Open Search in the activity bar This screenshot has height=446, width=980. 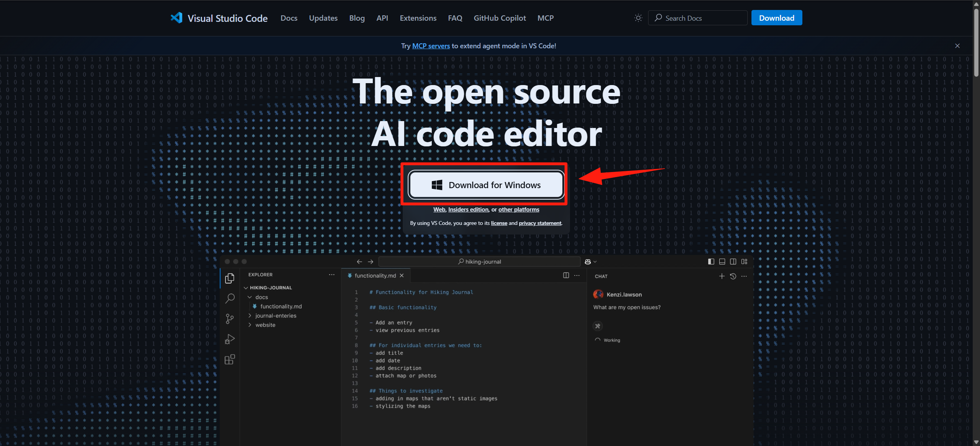tap(230, 298)
